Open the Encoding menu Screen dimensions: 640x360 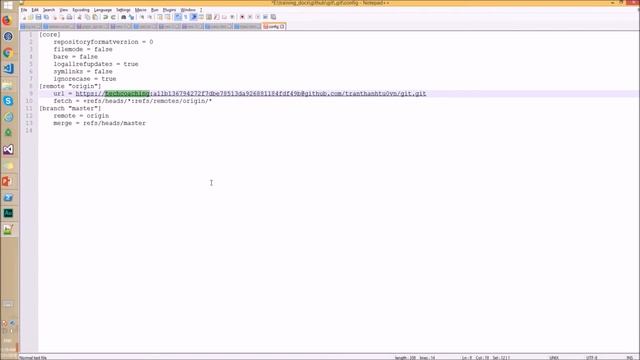81,10
